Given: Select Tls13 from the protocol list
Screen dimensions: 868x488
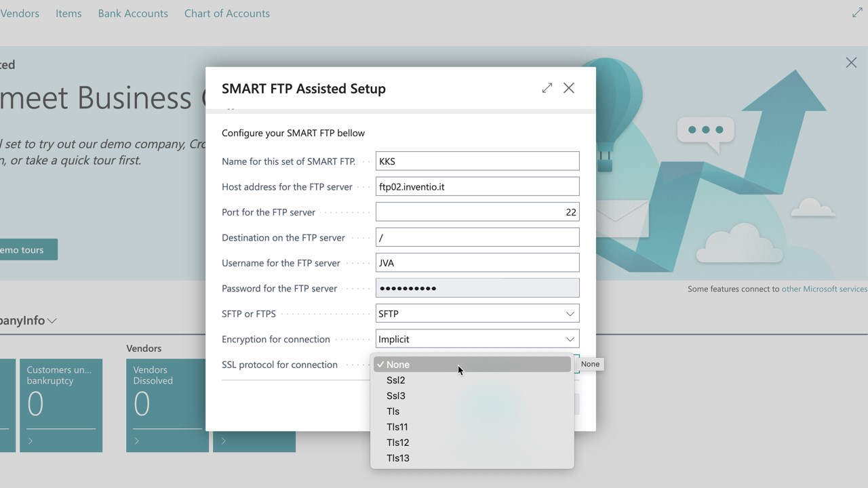Looking at the screenshot, I should point(471,458).
